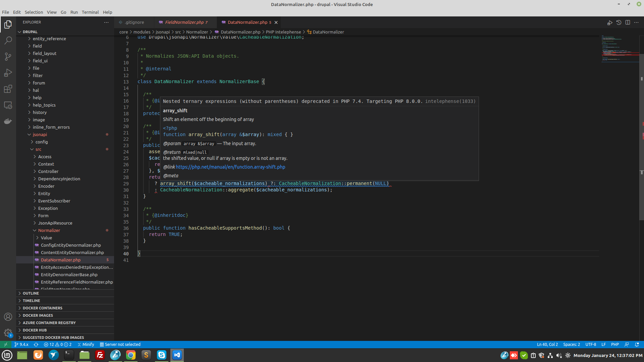The image size is (644, 362).
Task: Open the Run and Debug view
Action: [8, 73]
